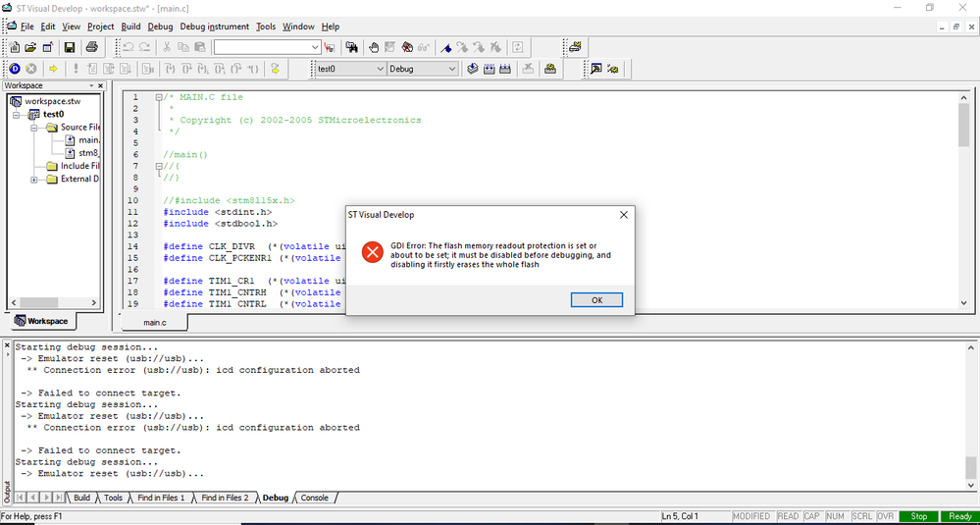Collapse the code fold at line 1
The image size is (980, 525).
click(159, 97)
